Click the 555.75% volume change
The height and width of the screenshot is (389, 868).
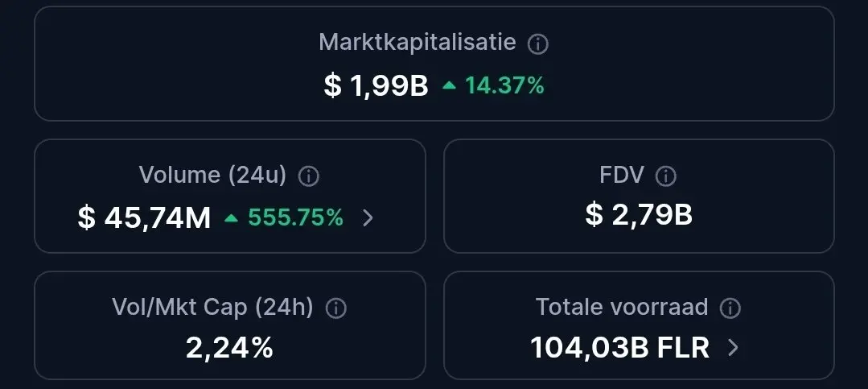click(x=295, y=217)
